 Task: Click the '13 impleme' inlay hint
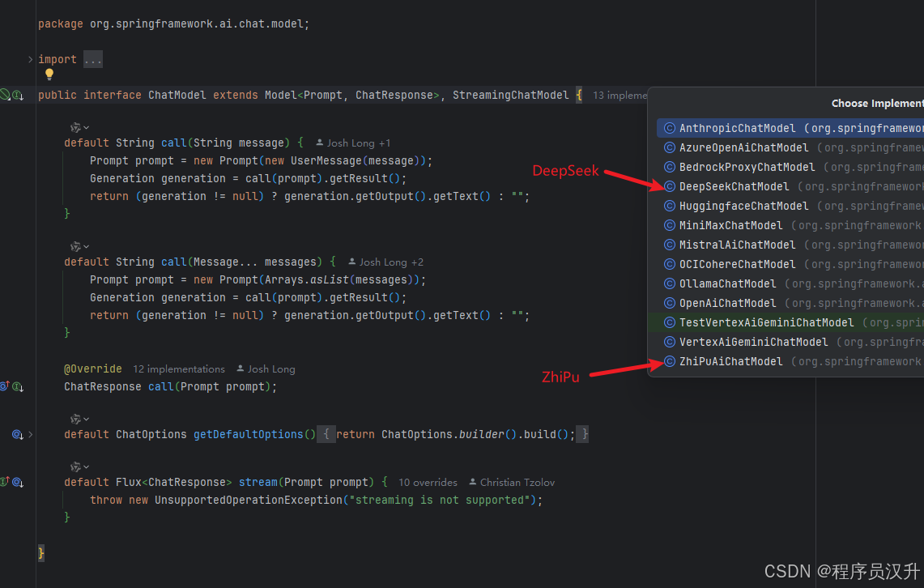click(620, 96)
